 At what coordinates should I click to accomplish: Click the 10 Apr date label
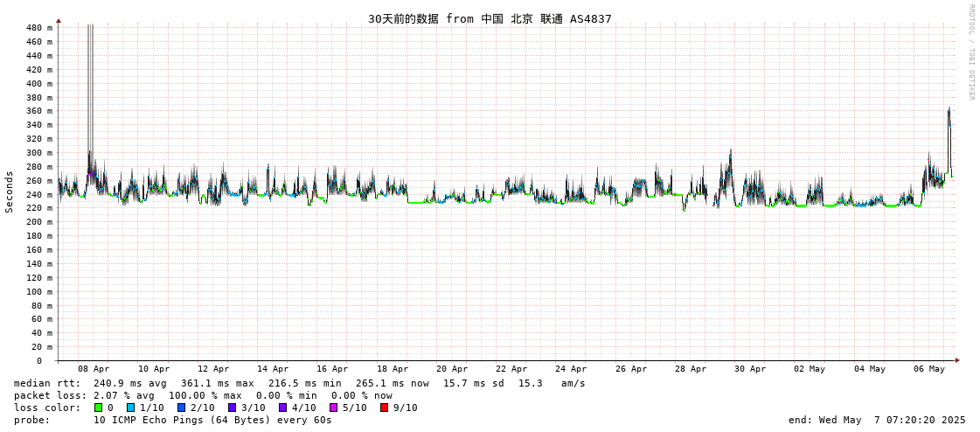point(154,370)
